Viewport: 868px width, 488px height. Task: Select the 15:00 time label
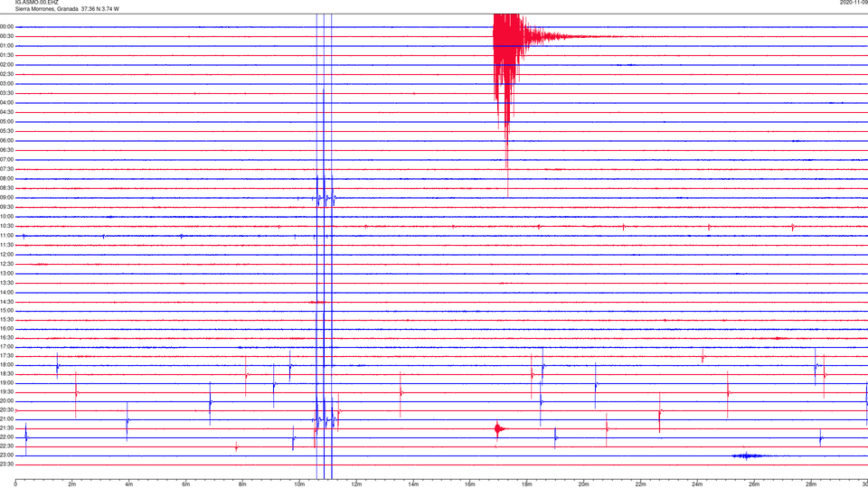[x=6, y=310]
